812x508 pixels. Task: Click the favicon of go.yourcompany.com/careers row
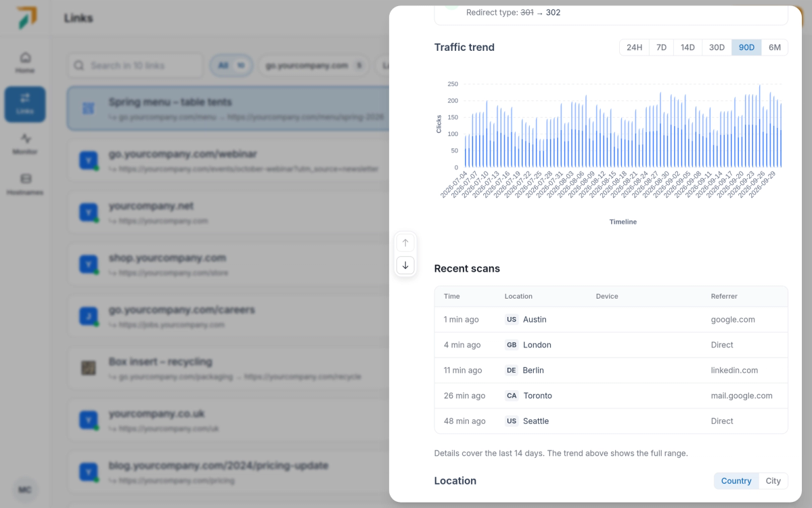[x=89, y=316]
